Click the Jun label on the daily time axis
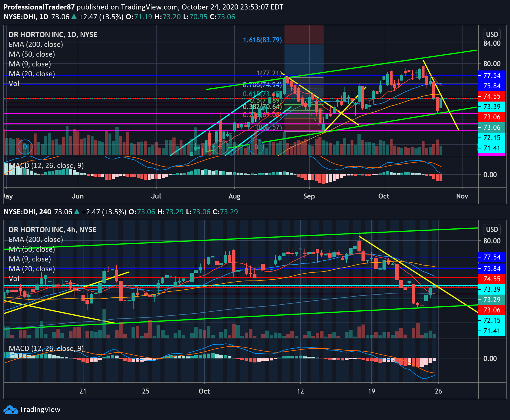 point(78,196)
